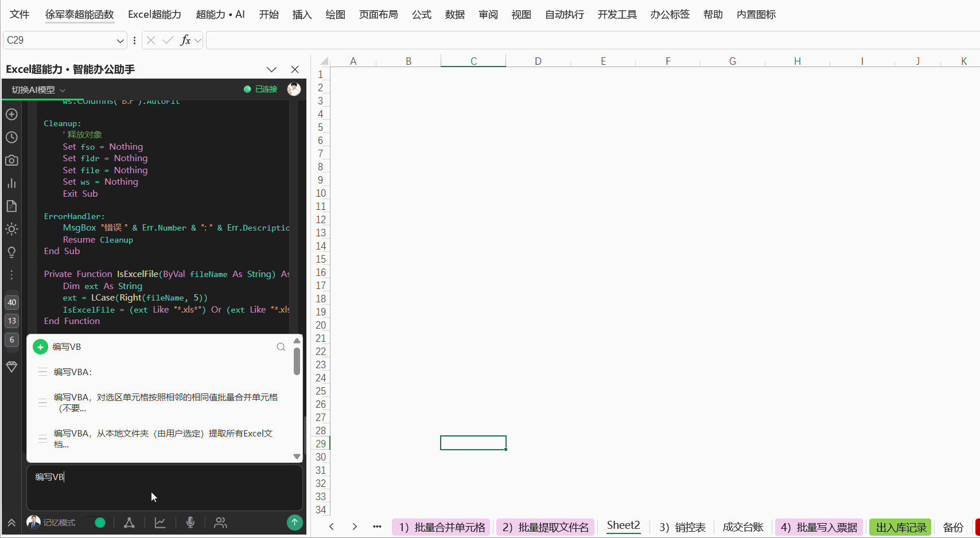Screen dimensions: 980x538
Task: Open the three-dot more options in sidebar
Action: [11, 275]
